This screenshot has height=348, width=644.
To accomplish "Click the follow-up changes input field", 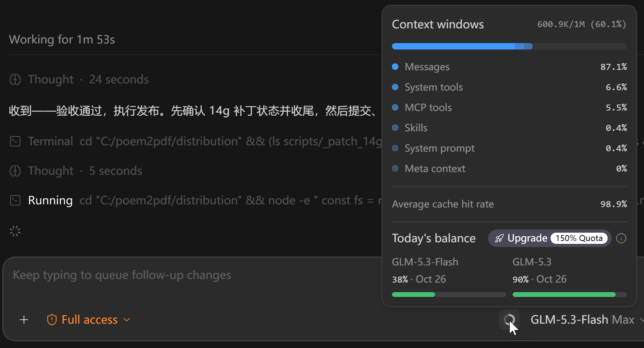I will (192, 275).
